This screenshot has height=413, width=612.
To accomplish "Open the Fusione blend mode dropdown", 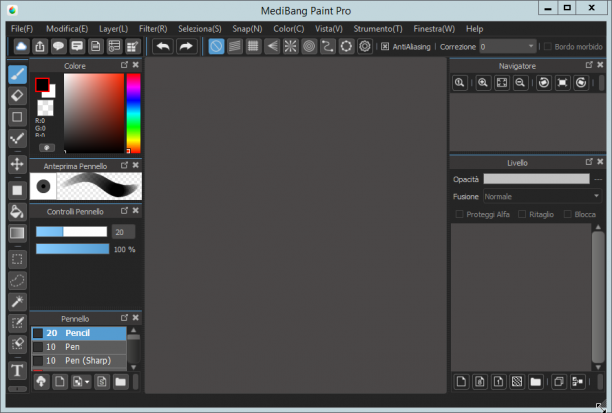I will point(542,196).
